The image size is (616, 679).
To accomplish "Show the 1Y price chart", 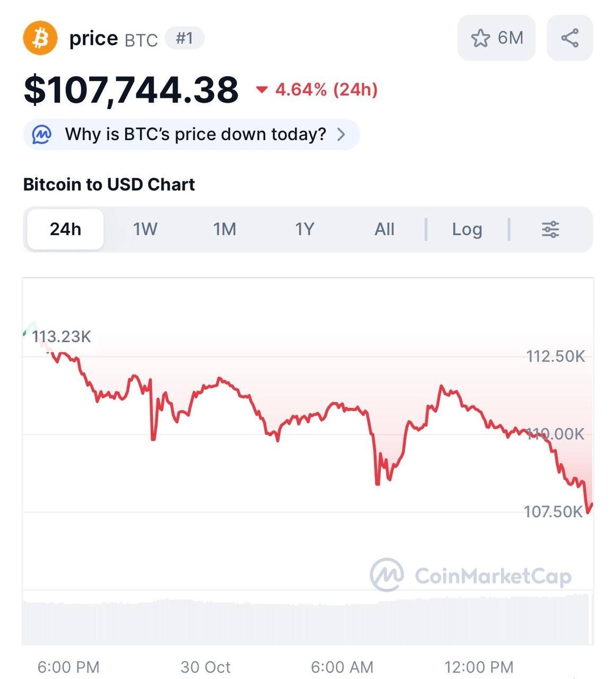I will [x=305, y=230].
